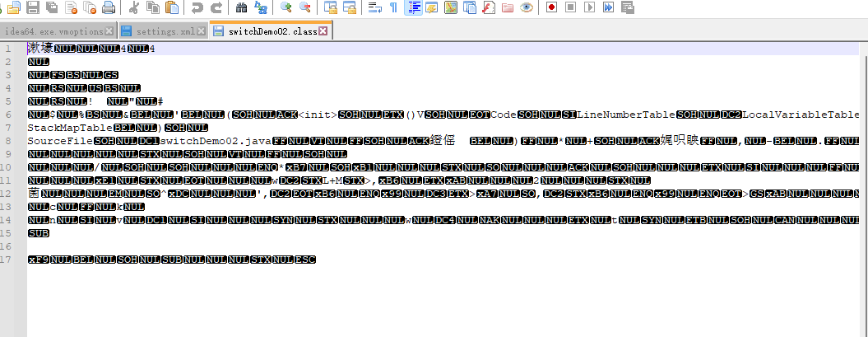Click the Paste clipboard icon
This screenshot has width=868, height=337.
172,7
